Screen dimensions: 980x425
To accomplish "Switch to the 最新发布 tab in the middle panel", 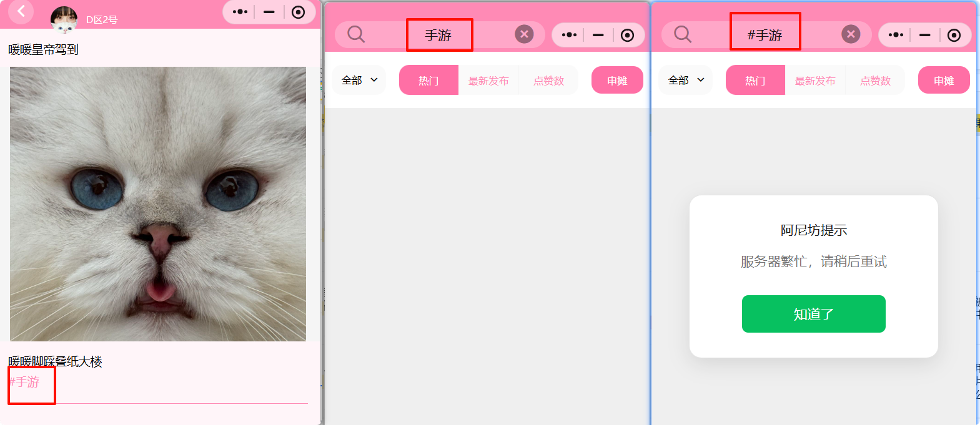I will tap(488, 81).
